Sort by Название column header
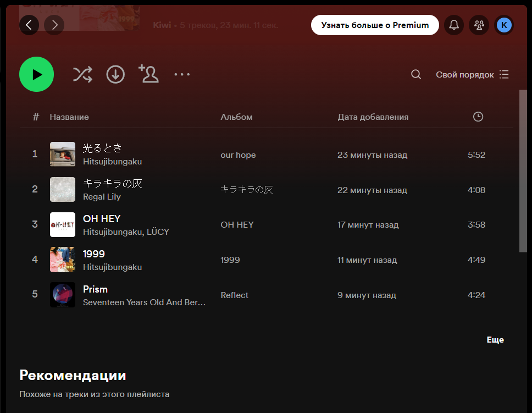532x413 pixels. point(69,117)
